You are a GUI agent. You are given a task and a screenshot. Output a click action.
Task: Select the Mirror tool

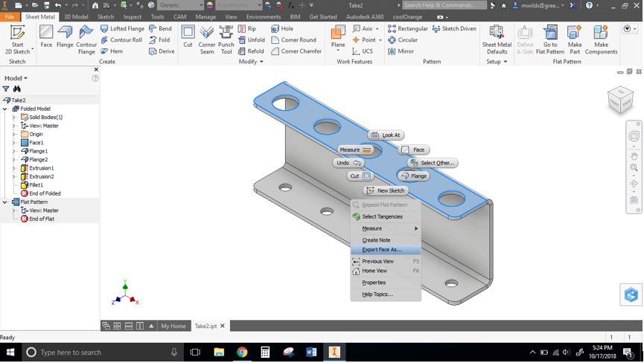click(x=401, y=51)
